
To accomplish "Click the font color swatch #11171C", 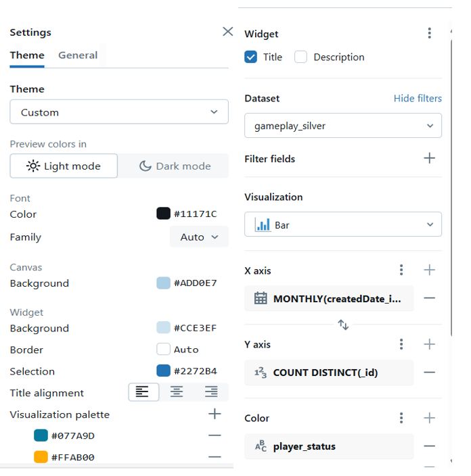I will 163,214.
